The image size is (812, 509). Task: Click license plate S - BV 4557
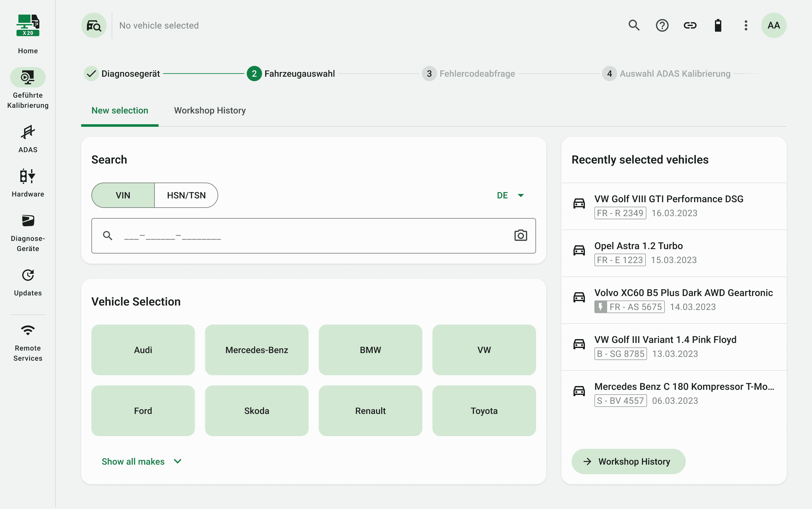(x=621, y=401)
